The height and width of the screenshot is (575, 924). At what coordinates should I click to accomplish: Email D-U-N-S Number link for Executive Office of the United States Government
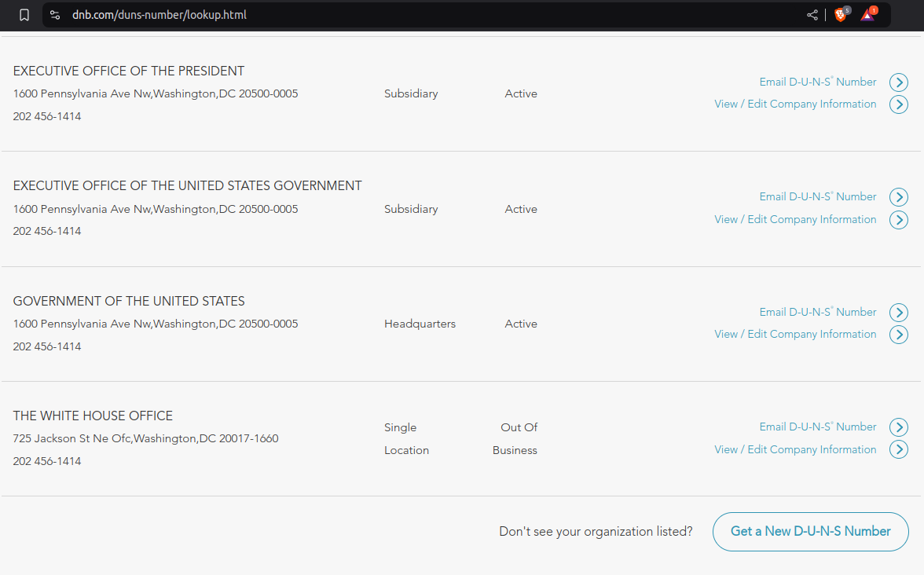coord(817,196)
